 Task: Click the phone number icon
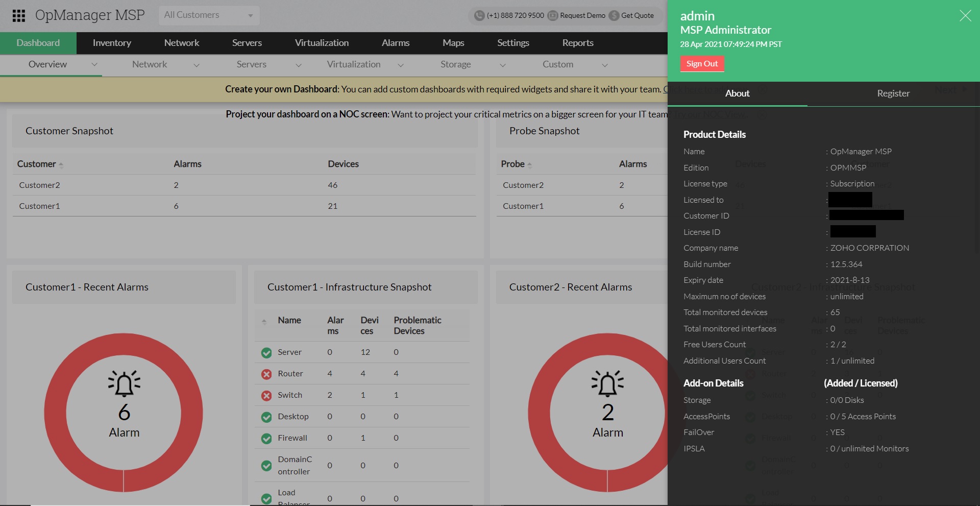(x=479, y=15)
